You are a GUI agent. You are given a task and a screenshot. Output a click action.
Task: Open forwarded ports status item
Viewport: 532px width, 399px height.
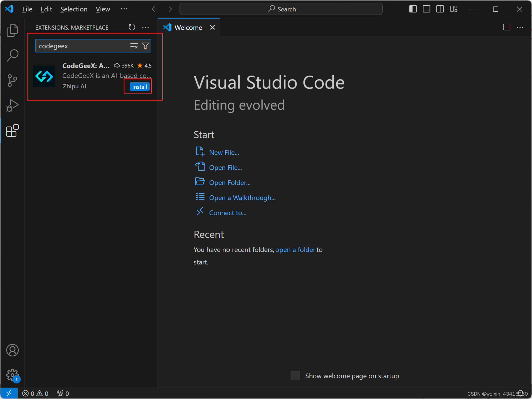pyautogui.click(x=63, y=393)
